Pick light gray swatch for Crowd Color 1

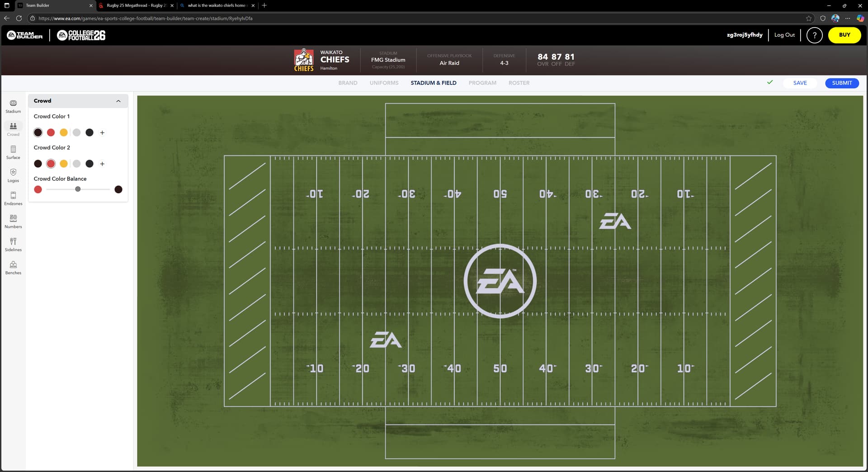[x=77, y=132]
